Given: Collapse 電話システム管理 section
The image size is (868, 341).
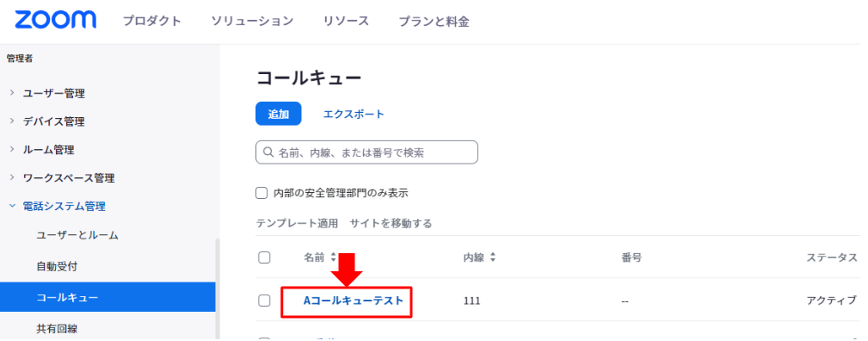Looking at the screenshot, I should 57,207.
